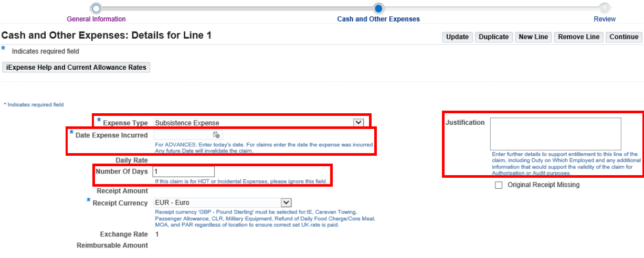Select the Cash and Other Expenses step label

point(378,19)
